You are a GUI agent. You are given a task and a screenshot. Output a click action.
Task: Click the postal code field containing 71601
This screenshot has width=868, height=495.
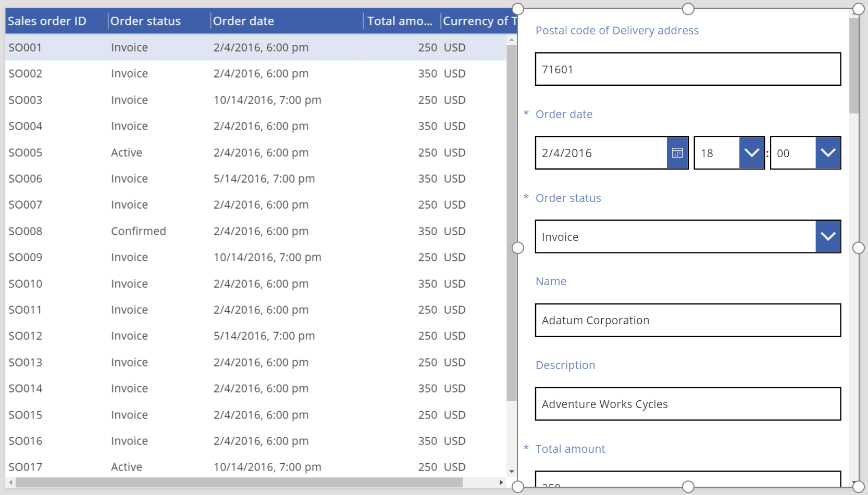[688, 69]
